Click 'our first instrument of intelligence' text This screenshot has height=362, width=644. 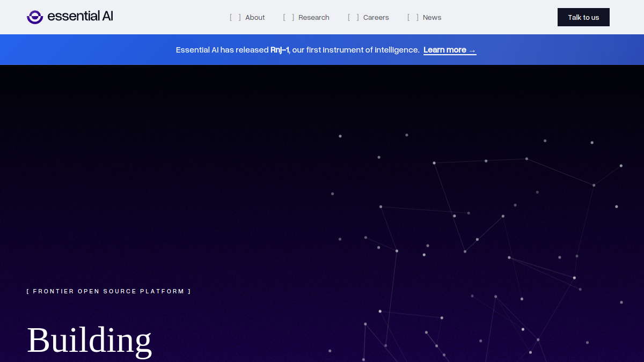(356, 50)
